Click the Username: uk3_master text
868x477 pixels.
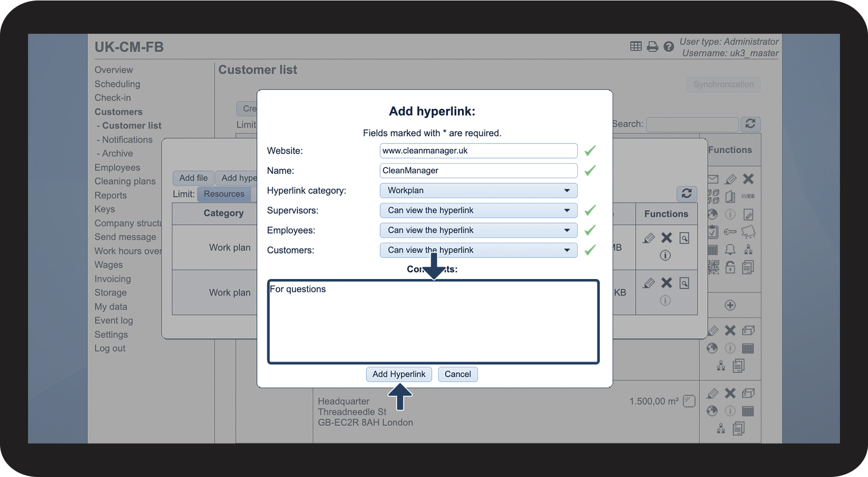pyautogui.click(x=730, y=53)
